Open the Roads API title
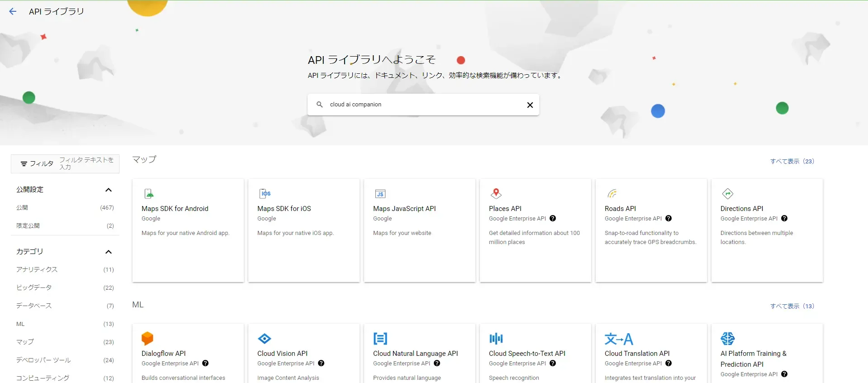Viewport: 868px width, 383px height. (620, 209)
